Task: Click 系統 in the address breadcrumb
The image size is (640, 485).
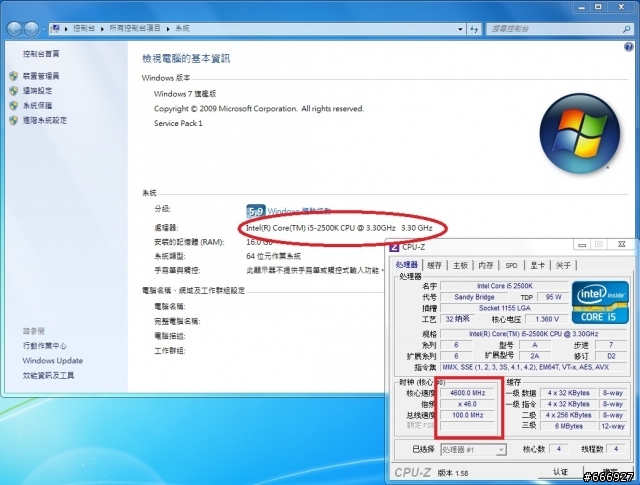Action: pyautogui.click(x=182, y=28)
